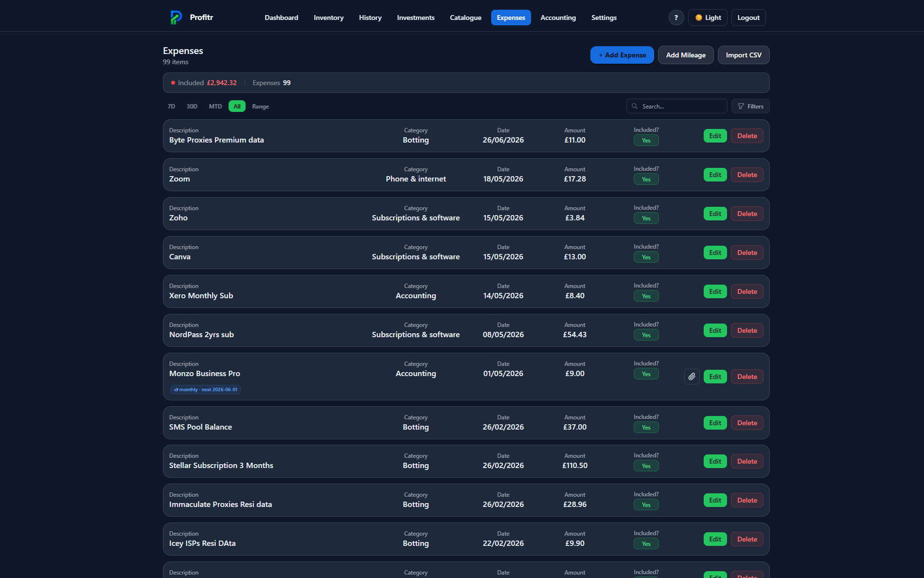Viewport: 924px width, 578px height.
Task: Delete the NordPass 2yrs sub expense
Action: click(747, 330)
